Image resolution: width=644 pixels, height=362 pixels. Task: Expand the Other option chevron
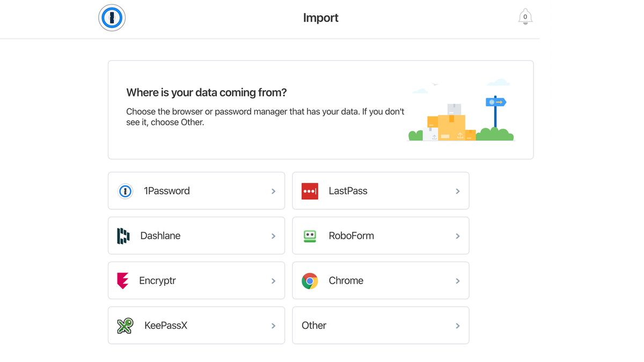click(x=458, y=325)
